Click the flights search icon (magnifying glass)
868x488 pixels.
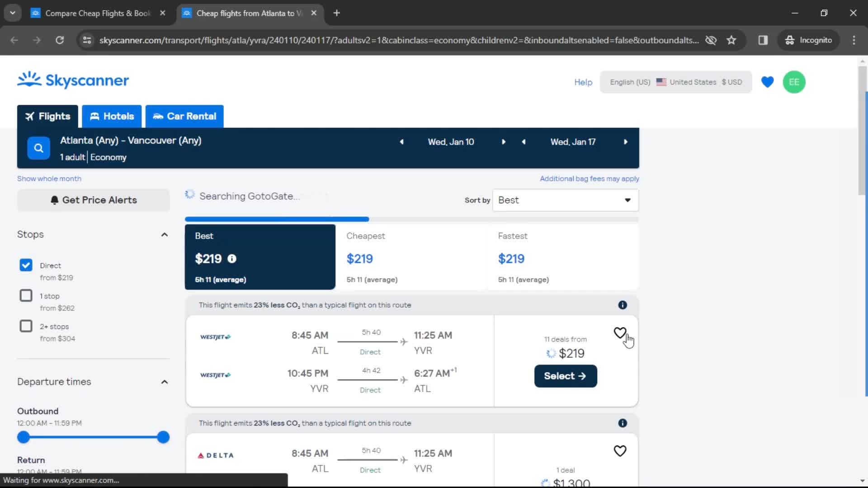pyautogui.click(x=38, y=147)
